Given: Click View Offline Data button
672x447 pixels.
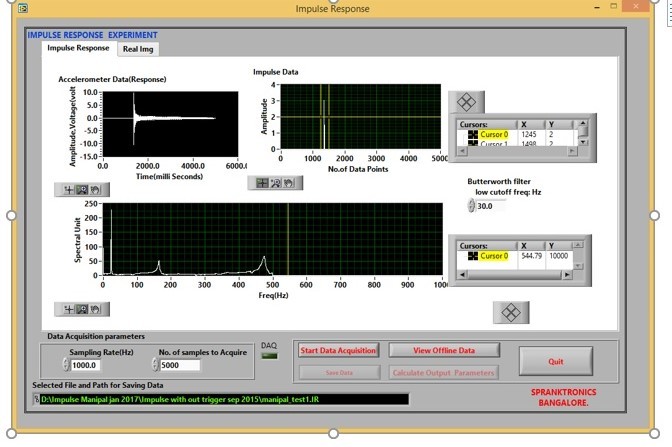Looking at the screenshot, I should pos(444,351).
